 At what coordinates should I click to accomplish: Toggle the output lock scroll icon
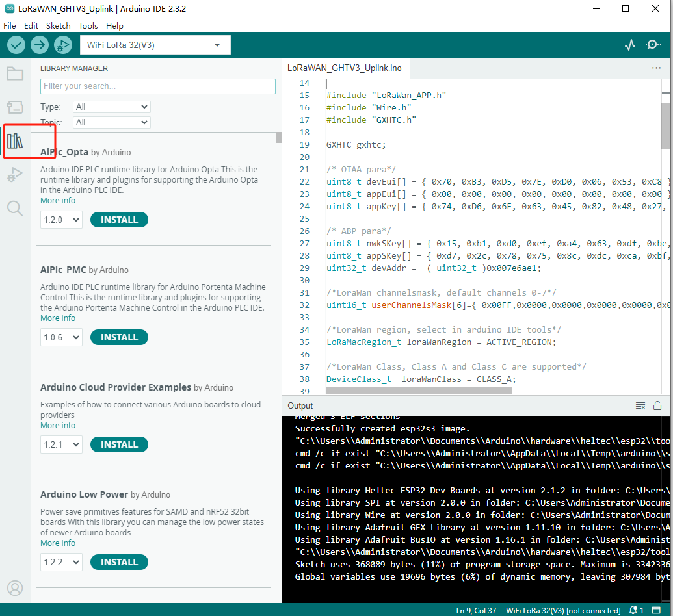tap(657, 405)
